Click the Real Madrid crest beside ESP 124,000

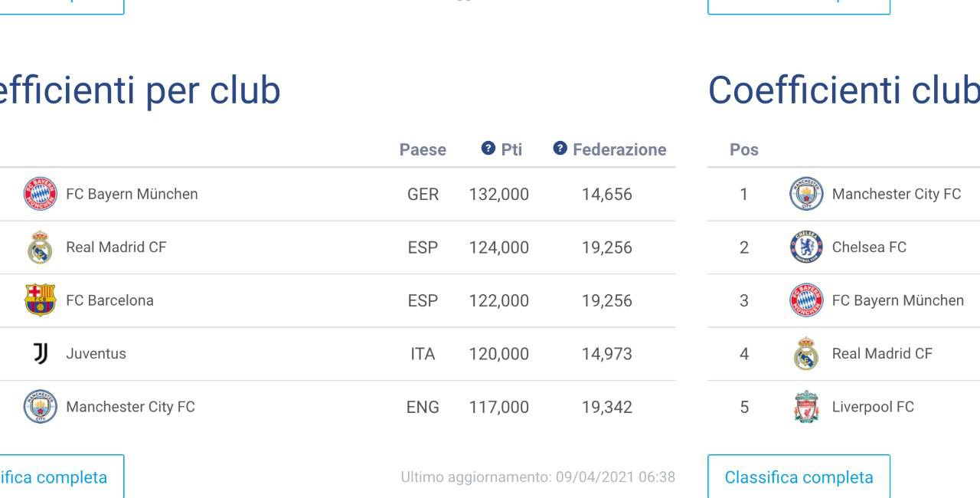pos(40,247)
